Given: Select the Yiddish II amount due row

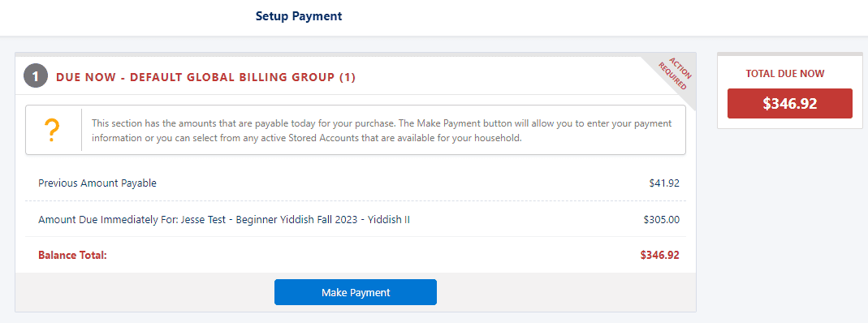Looking at the screenshot, I should [x=356, y=220].
